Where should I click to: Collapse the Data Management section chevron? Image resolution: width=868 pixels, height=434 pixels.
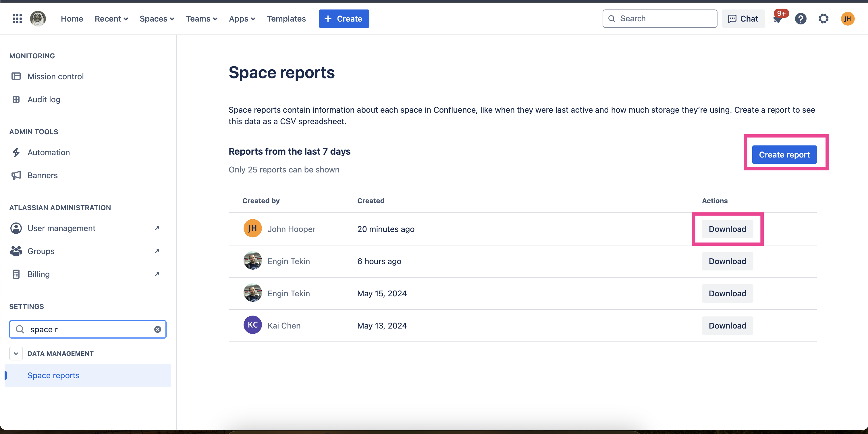click(16, 354)
